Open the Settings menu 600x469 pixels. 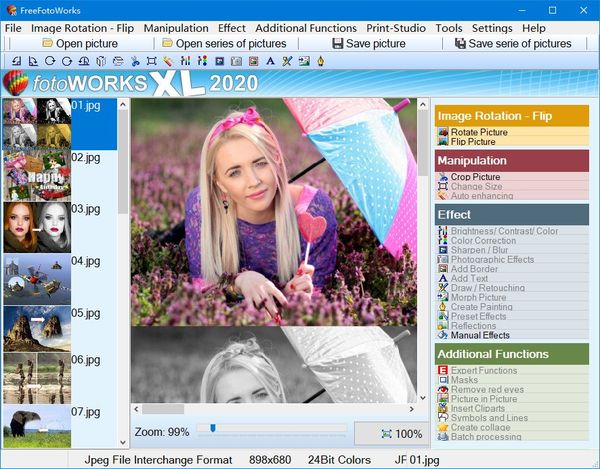point(492,28)
